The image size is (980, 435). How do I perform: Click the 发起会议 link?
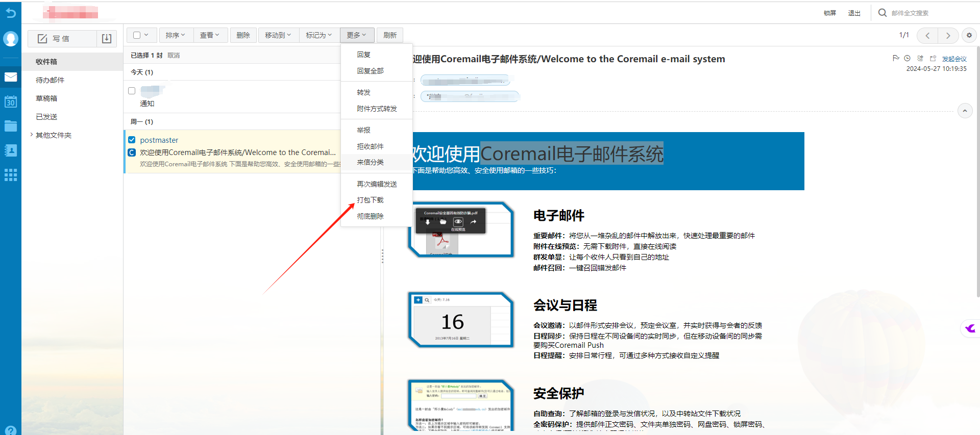click(x=954, y=59)
